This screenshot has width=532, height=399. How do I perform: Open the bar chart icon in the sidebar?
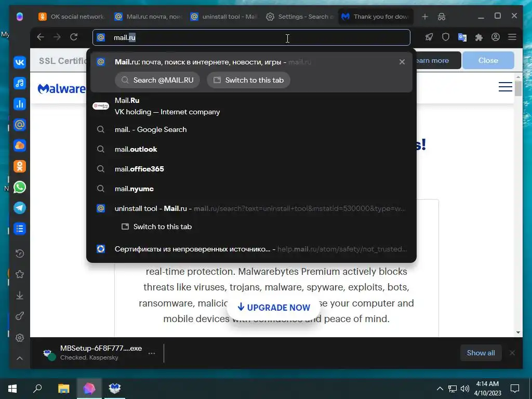point(20,104)
